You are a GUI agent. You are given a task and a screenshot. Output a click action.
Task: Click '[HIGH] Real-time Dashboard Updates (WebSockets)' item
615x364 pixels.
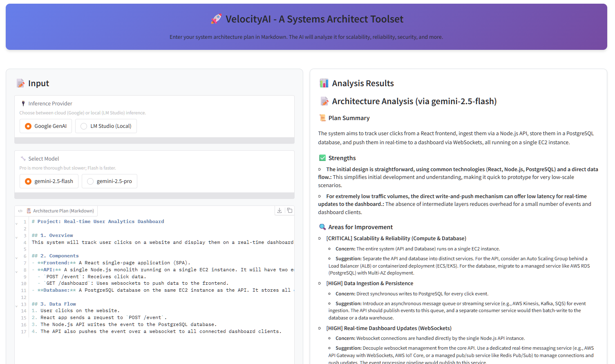[389, 328]
